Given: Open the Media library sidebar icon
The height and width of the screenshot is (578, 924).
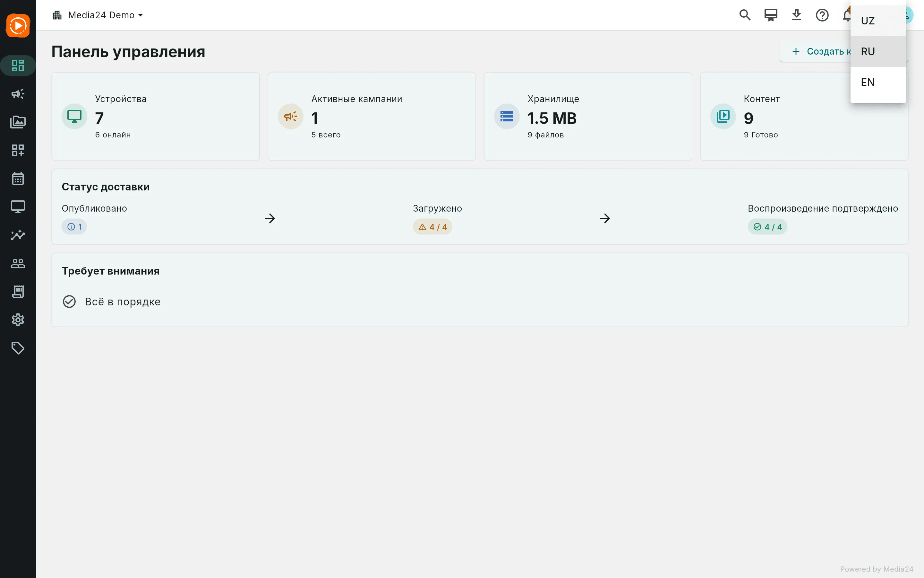Looking at the screenshot, I should pyautogui.click(x=18, y=122).
